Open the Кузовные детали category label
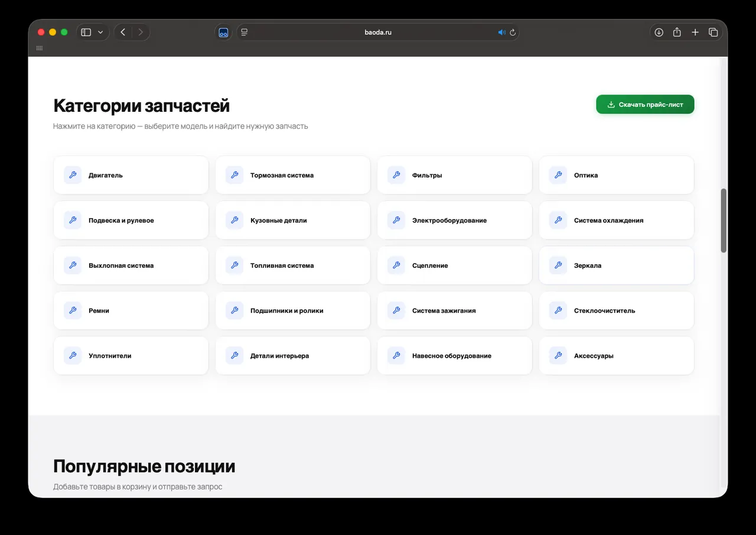 click(x=279, y=221)
